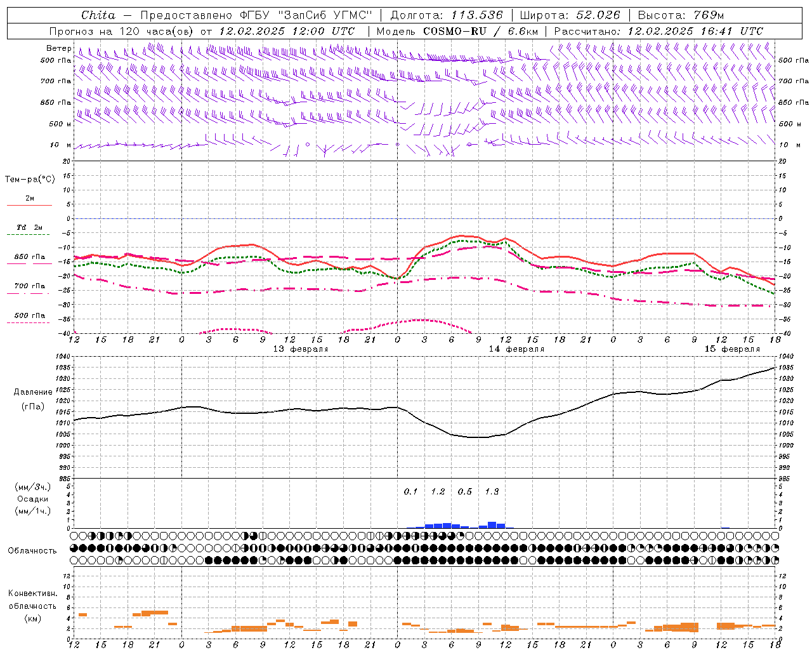Click the "2м" temperature legend entry
Viewport: 812px width, 650px height.
pyautogui.click(x=30, y=198)
